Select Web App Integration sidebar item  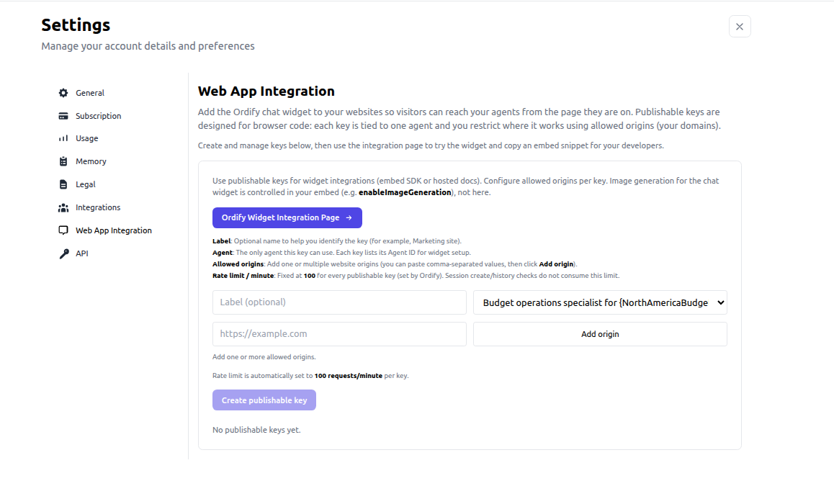113,230
